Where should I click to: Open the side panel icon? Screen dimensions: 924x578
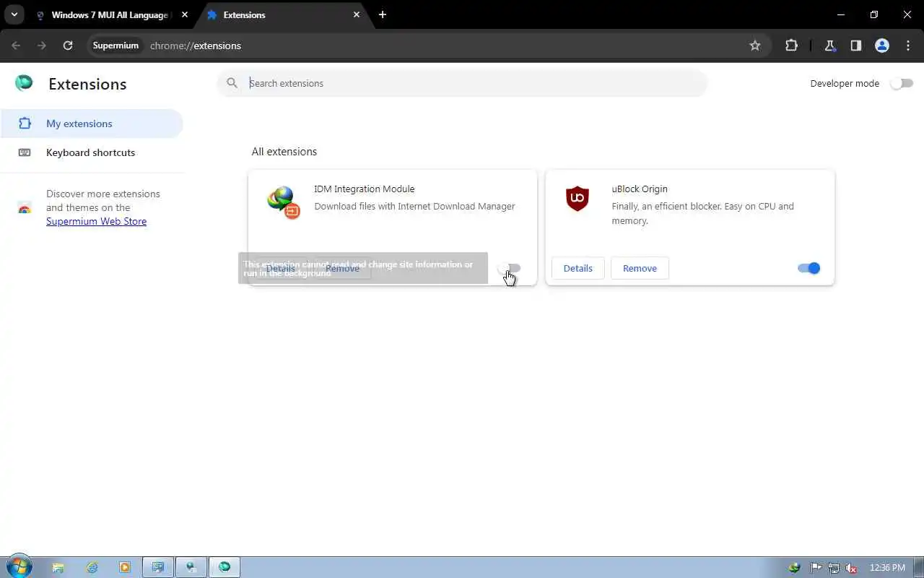coord(856,46)
